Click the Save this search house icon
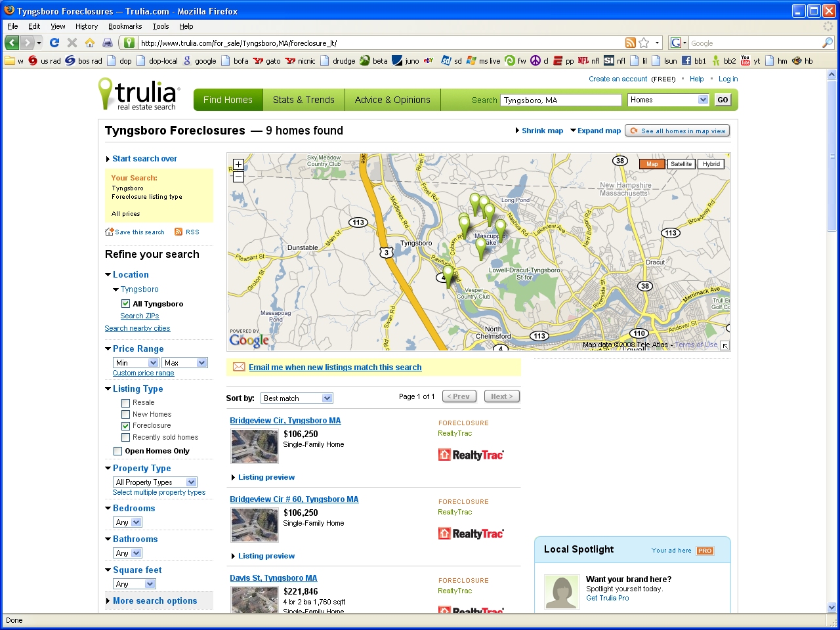The height and width of the screenshot is (630, 840). point(110,232)
